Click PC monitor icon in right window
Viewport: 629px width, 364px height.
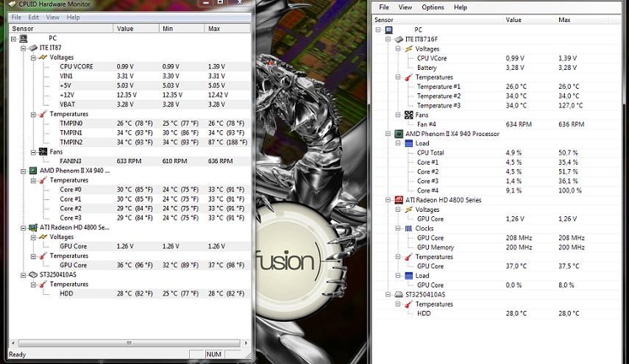388,29
